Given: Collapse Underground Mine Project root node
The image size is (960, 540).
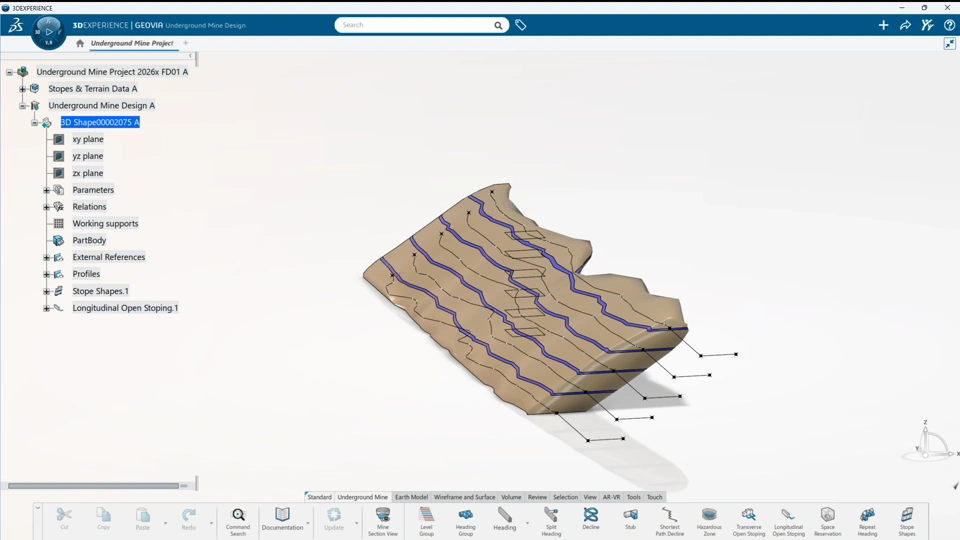Looking at the screenshot, I should tap(10, 72).
